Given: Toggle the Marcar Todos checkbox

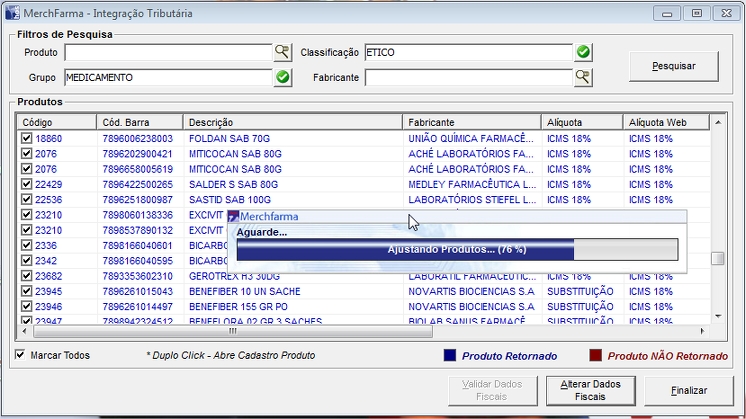Looking at the screenshot, I should (21, 355).
